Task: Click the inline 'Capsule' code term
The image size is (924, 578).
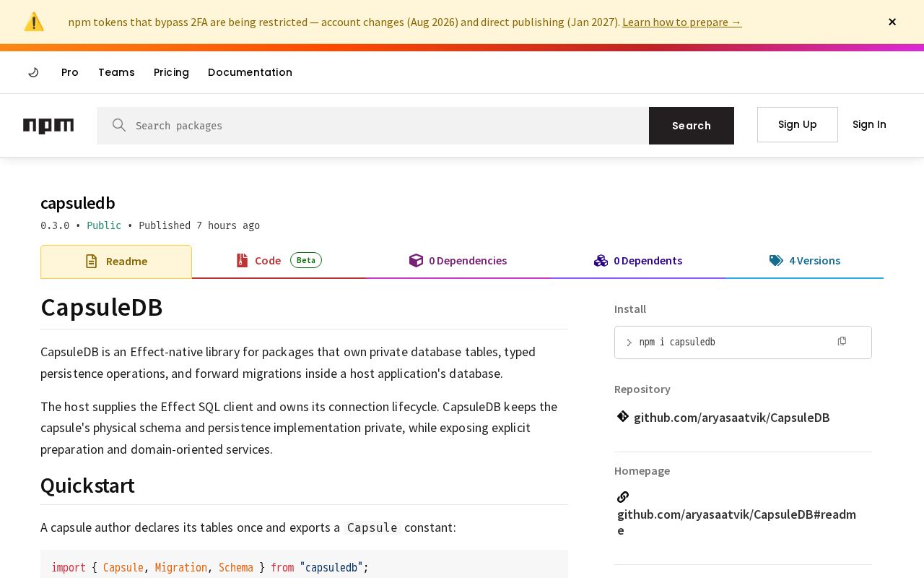Action: point(372,527)
